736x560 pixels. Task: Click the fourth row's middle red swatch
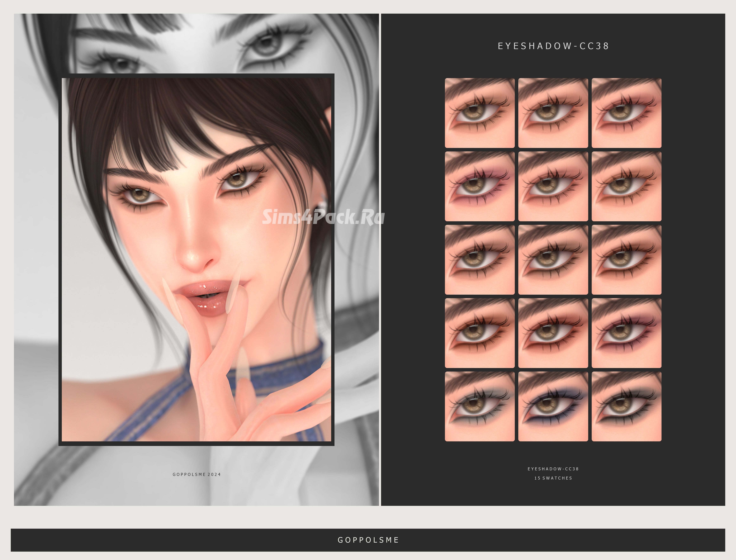[x=553, y=333]
